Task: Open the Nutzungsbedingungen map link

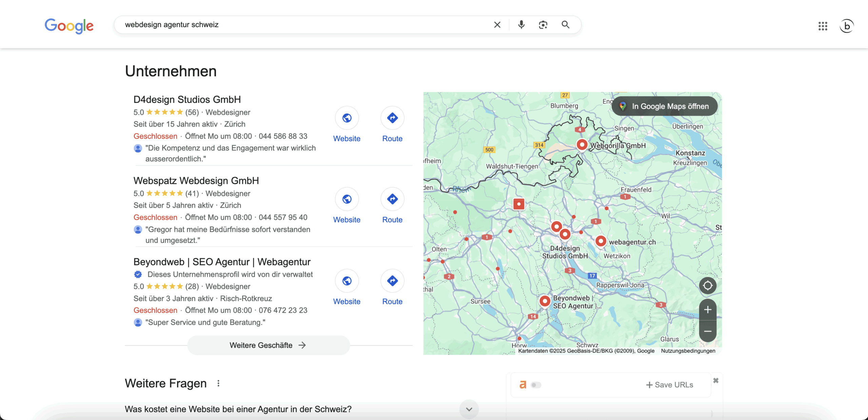Action: [688, 351]
